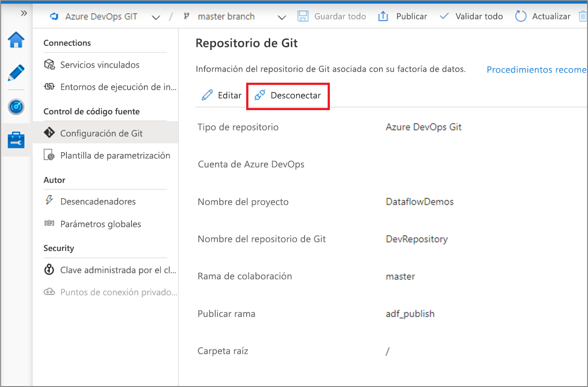Click the Actualizar refresh icon

click(521, 16)
